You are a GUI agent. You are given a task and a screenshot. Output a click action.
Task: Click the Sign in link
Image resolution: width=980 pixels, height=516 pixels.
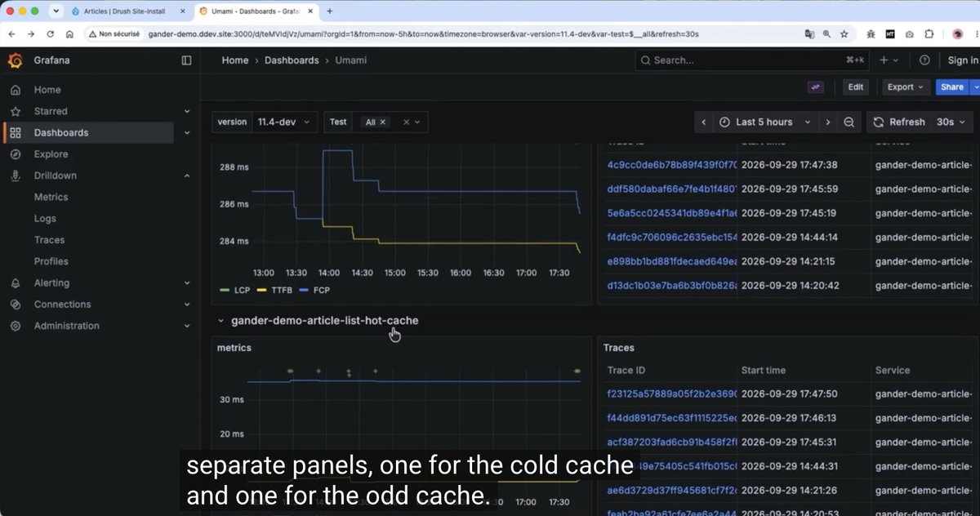pos(963,60)
